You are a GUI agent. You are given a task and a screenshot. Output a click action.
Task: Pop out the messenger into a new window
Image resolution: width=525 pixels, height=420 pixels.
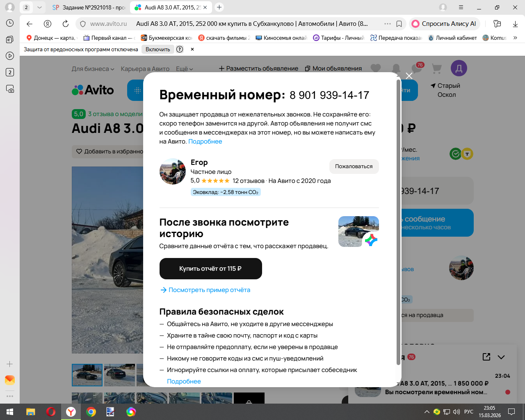click(x=486, y=357)
